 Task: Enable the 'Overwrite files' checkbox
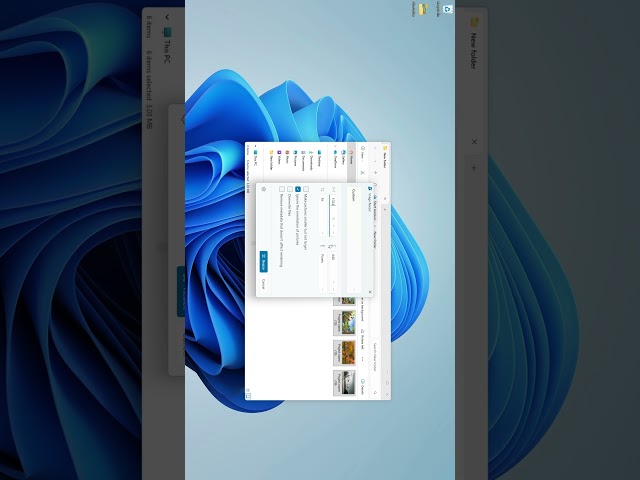point(290,189)
